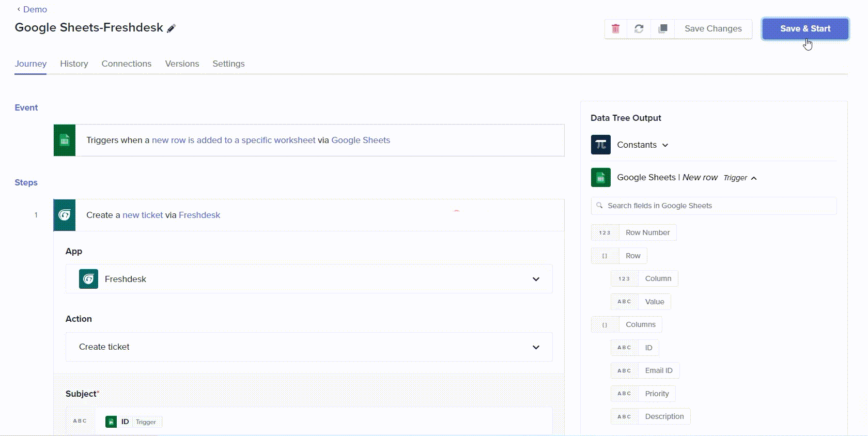Image resolution: width=868 pixels, height=436 pixels.
Task: Select the ID field in Data Tree
Action: [648, 348]
